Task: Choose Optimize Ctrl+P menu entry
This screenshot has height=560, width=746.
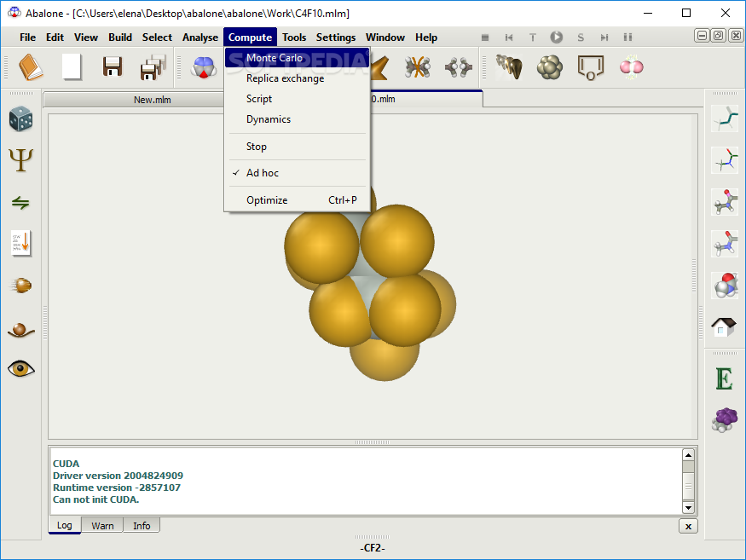Action: (297, 200)
